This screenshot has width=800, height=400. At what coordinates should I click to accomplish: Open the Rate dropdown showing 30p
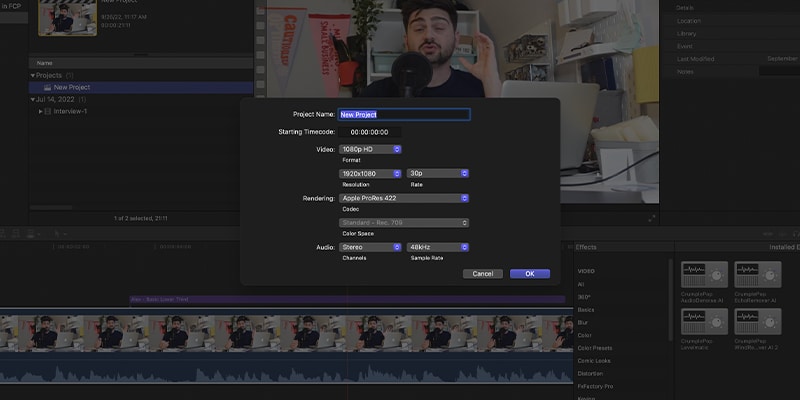tap(438, 173)
